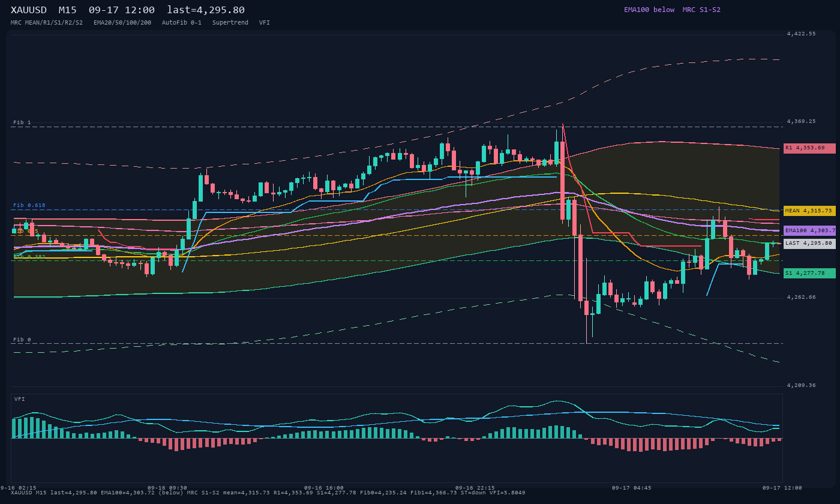The image size is (840, 504).
Task: Click the 'MRC S1-S2' zone text
Action: pyautogui.click(x=701, y=10)
